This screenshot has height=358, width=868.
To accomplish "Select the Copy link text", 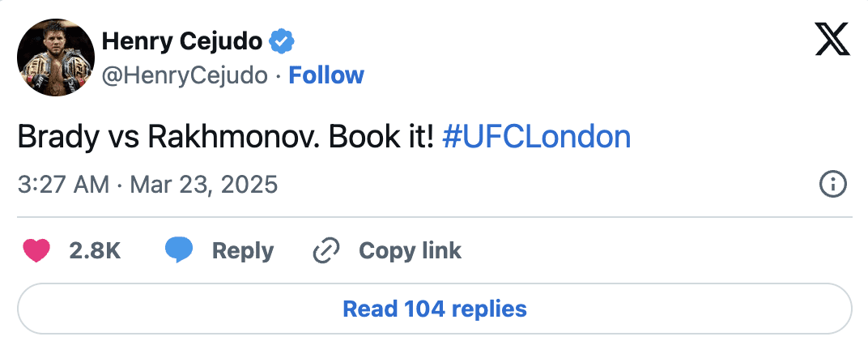I will click(x=410, y=250).
